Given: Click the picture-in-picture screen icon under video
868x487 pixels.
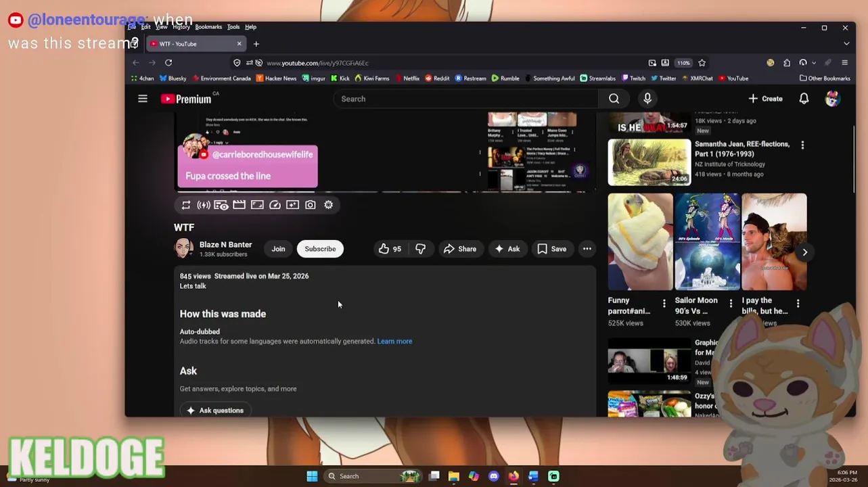Looking at the screenshot, I should coord(257,205).
